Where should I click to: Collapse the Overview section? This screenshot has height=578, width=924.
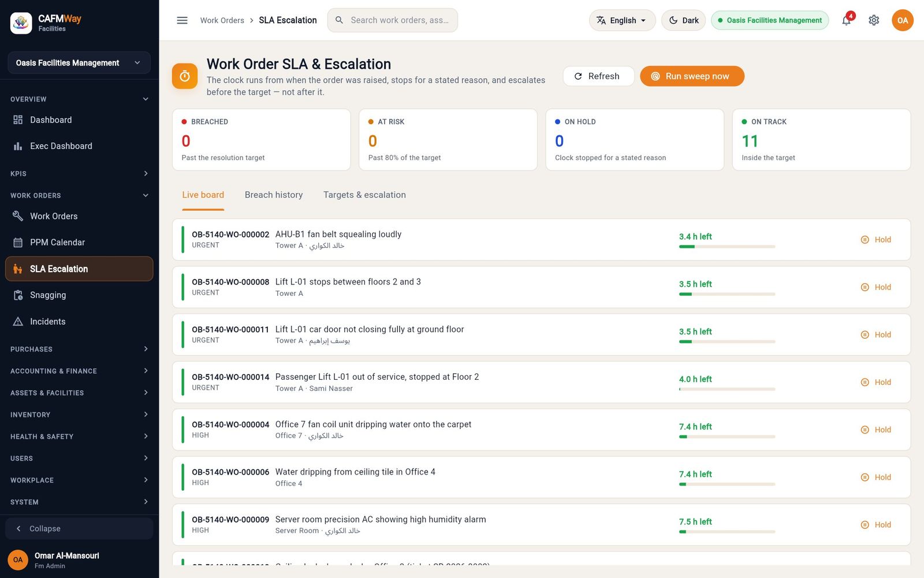point(79,99)
